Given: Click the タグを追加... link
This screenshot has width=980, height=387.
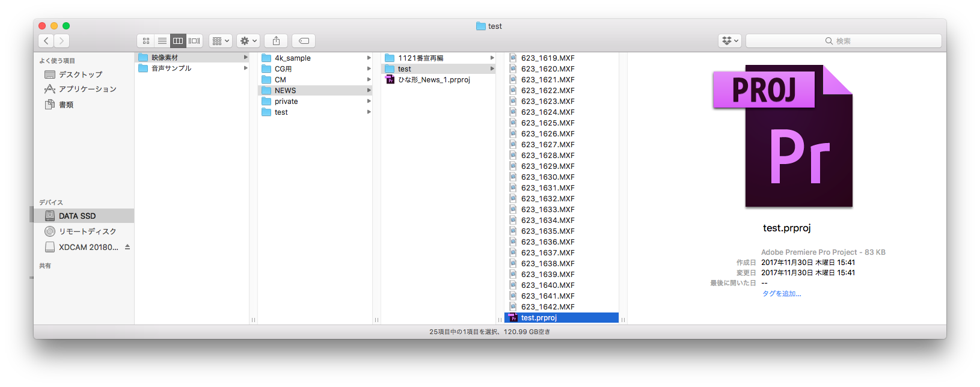Looking at the screenshot, I should [x=782, y=294].
